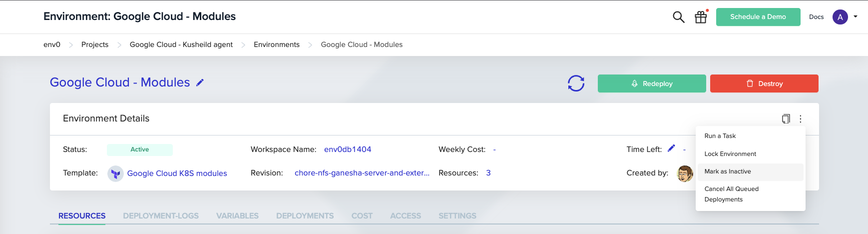Screen dimensions: 868x234
Task: Switch to the DEPLOYMENTS tab
Action: tap(305, 216)
